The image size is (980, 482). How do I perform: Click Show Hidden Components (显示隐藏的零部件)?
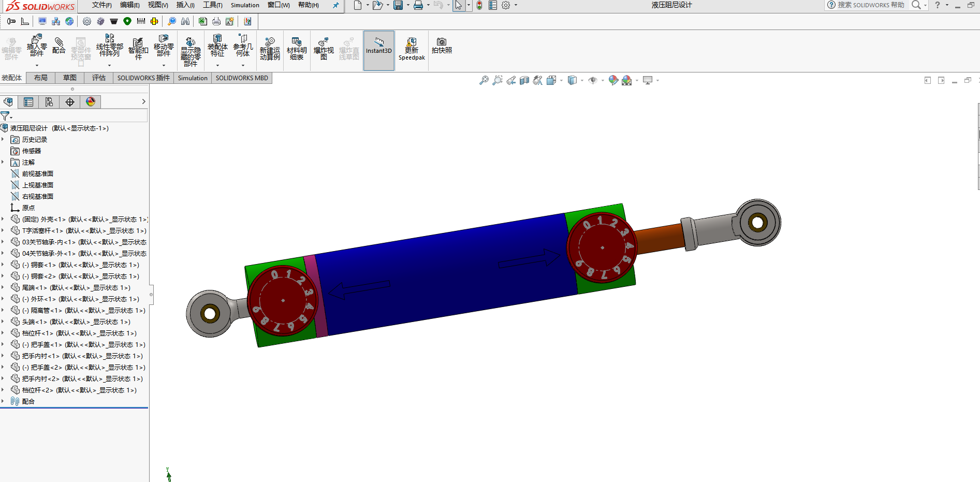tap(191, 52)
